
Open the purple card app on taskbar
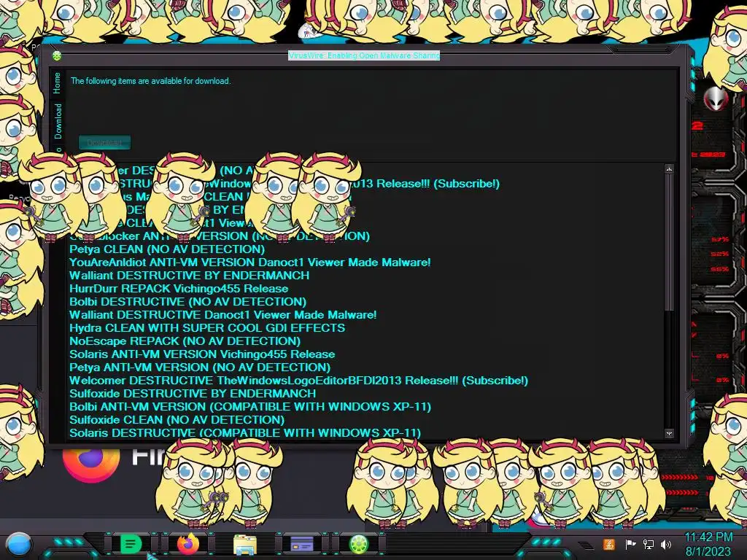pos(302,544)
